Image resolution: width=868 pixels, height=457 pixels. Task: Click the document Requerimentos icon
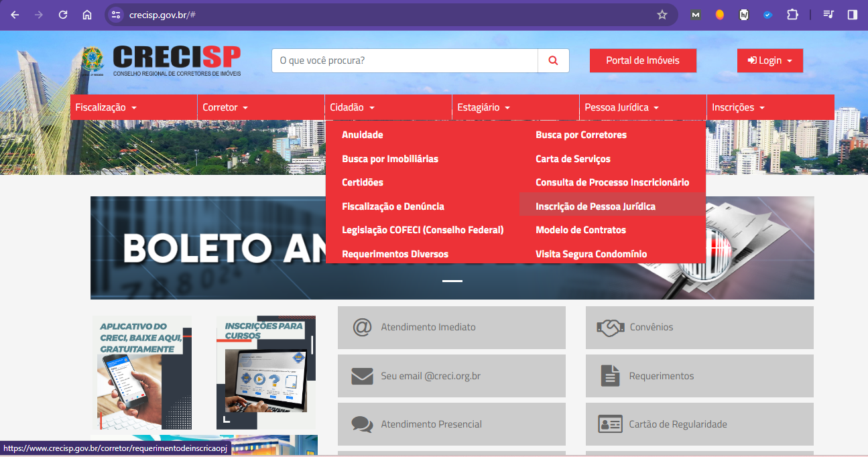pos(610,376)
